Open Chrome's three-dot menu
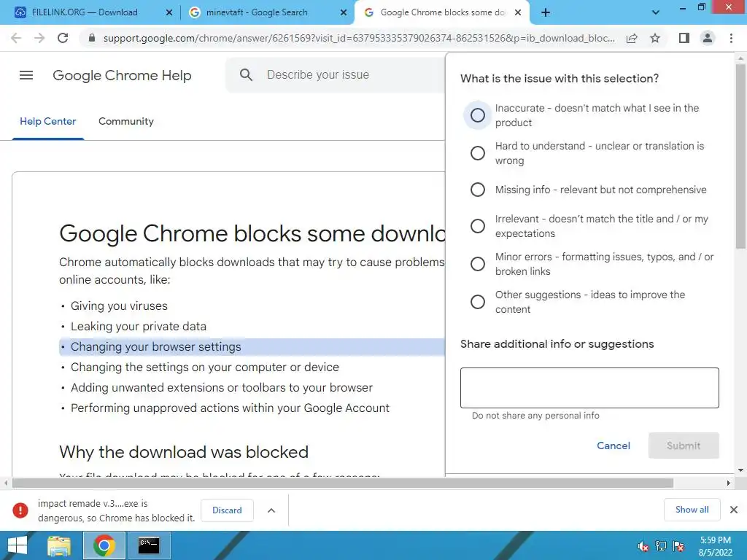The width and height of the screenshot is (747, 560). pyautogui.click(x=731, y=38)
